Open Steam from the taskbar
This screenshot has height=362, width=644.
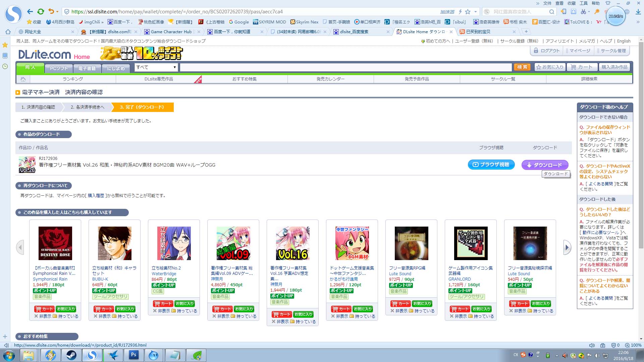pyautogui.click(x=71, y=355)
